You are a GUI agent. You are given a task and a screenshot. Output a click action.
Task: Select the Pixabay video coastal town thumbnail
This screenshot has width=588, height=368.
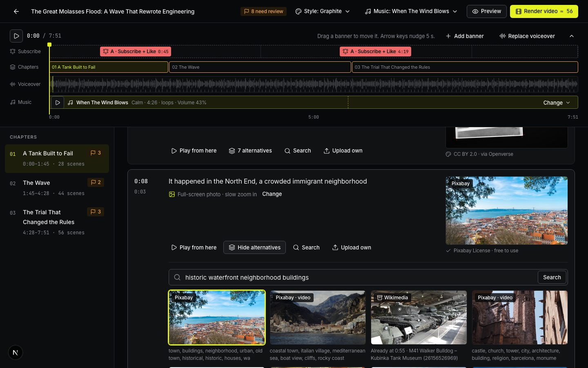click(x=318, y=318)
